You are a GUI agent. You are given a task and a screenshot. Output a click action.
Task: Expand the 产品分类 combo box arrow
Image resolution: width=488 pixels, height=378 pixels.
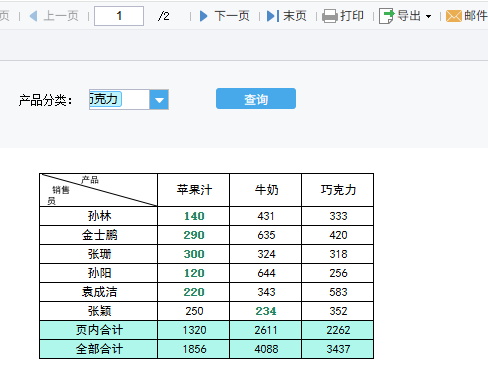tap(159, 99)
